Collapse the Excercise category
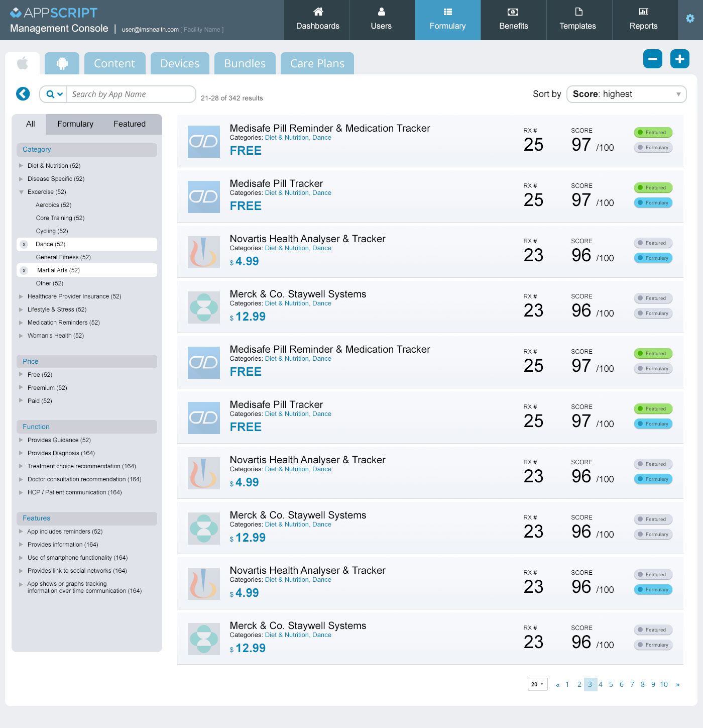Screen dimensions: 703x728 pos(21,192)
